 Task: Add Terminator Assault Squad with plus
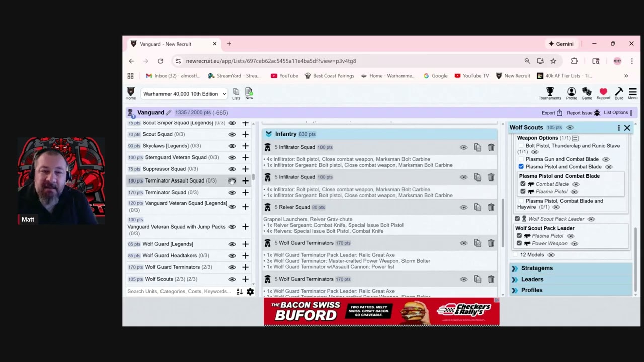tap(245, 180)
